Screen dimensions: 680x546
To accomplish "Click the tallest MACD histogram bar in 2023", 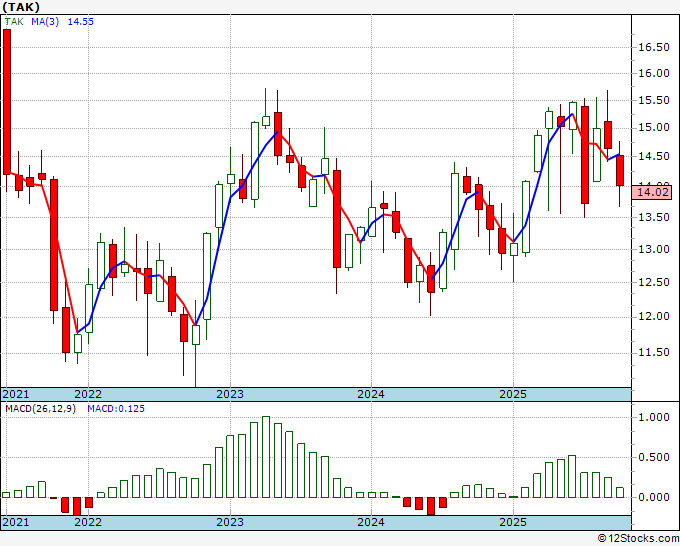I will pos(266,457).
